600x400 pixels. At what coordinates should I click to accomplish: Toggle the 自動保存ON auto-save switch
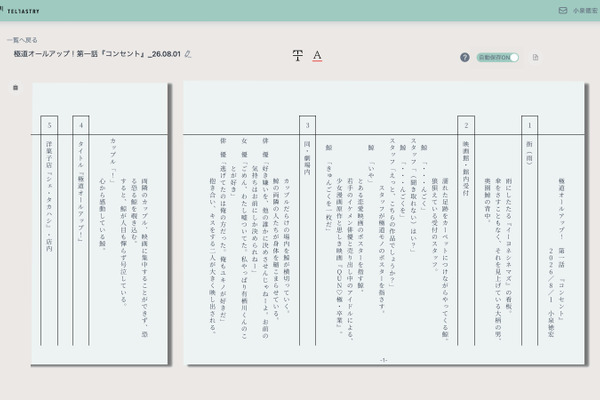coord(497,57)
